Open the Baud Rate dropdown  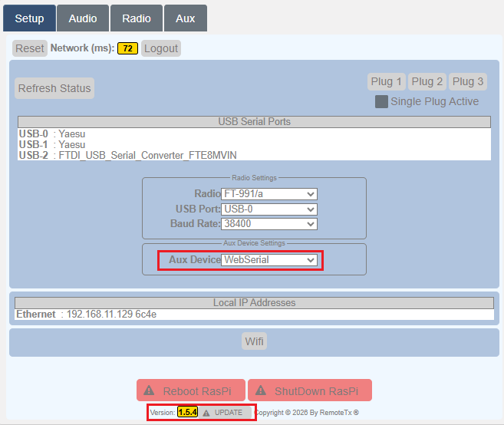click(x=269, y=224)
